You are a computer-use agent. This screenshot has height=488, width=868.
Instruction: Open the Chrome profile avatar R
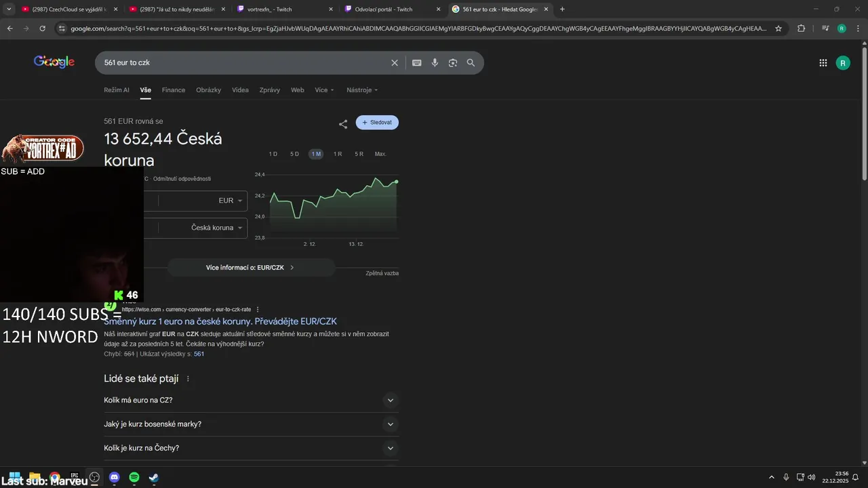[x=842, y=28]
